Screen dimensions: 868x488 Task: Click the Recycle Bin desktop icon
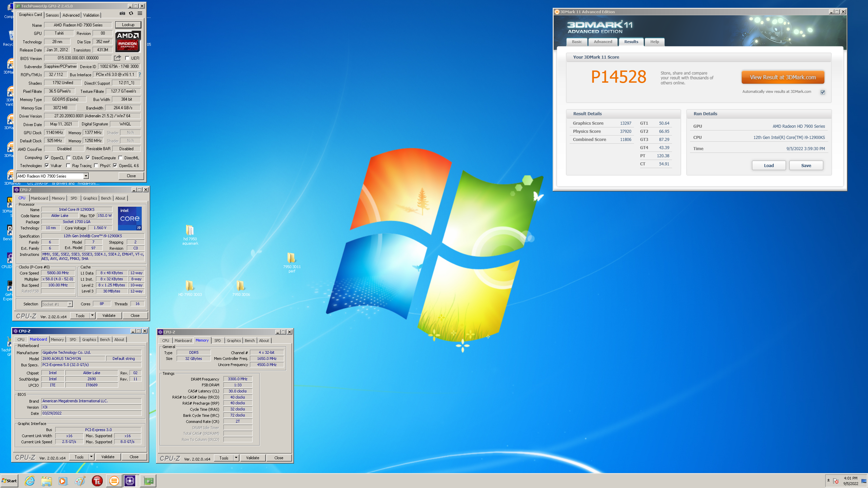pos(10,38)
